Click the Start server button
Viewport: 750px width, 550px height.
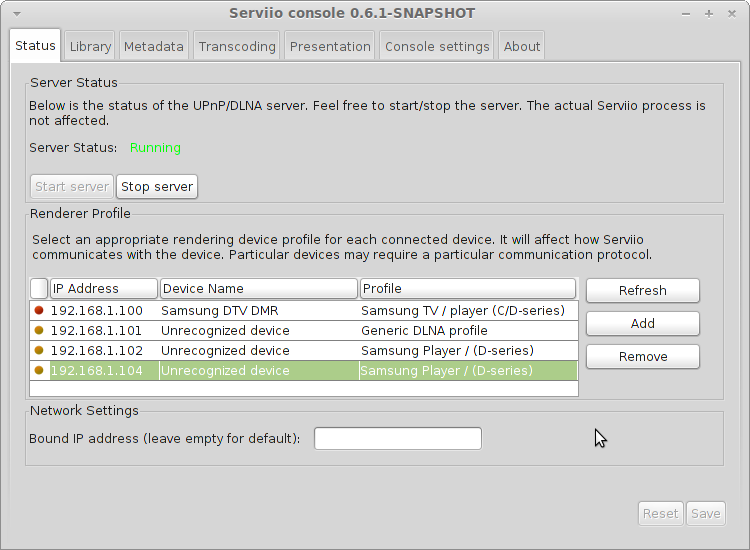pyautogui.click(x=72, y=187)
